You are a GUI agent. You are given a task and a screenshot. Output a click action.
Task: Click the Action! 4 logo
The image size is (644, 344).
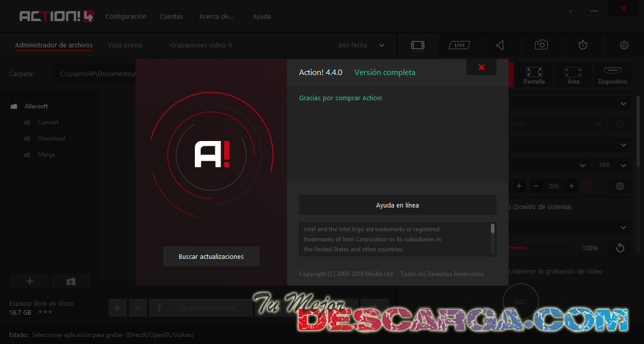(x=56, y=16)
